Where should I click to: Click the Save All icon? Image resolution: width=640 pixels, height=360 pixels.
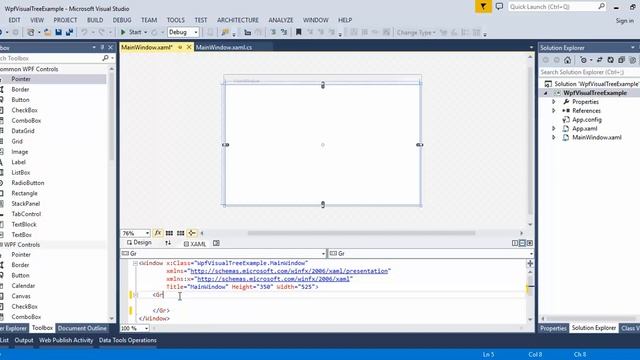click(x=69, y=32)
